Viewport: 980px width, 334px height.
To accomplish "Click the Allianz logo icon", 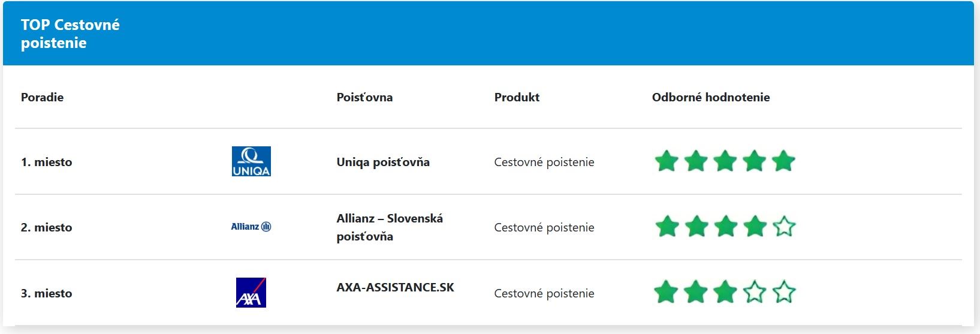I will click(251, 227).
